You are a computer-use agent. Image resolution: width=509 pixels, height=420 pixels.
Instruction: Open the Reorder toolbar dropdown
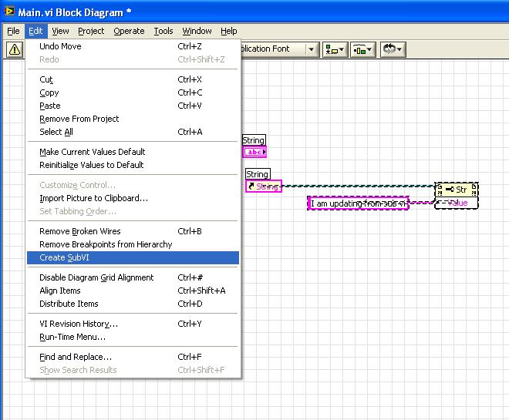click(393, 49)
